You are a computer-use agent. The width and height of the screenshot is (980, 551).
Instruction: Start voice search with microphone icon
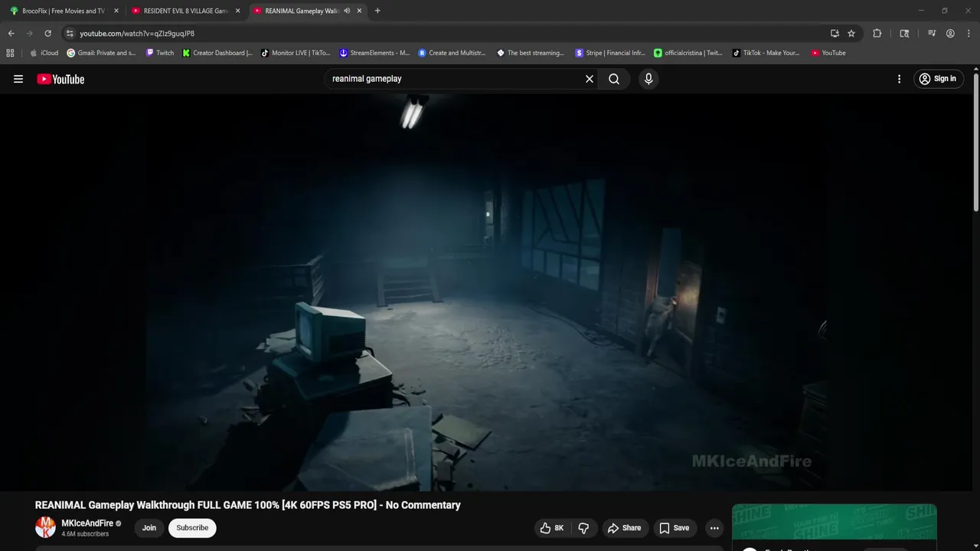tap(648, 79)
